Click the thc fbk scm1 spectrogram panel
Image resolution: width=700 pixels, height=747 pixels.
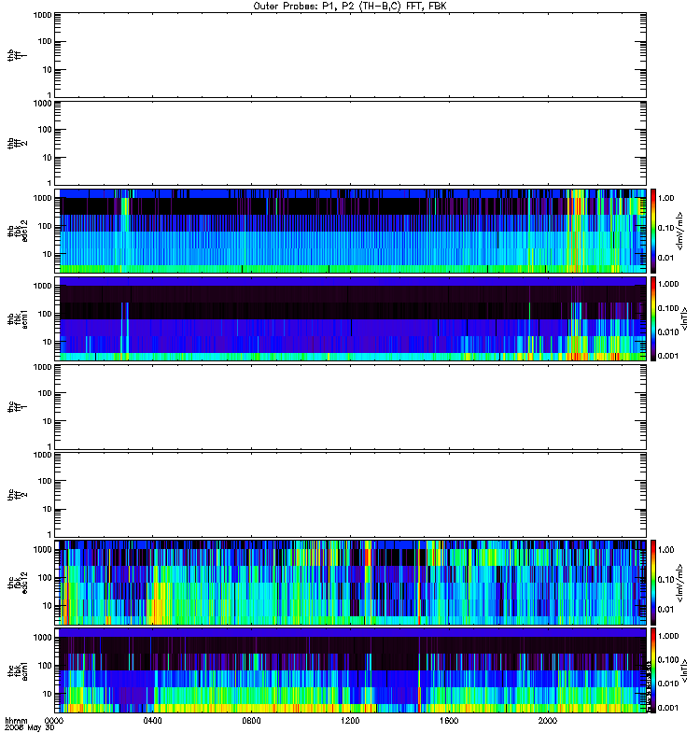[351, 669]
